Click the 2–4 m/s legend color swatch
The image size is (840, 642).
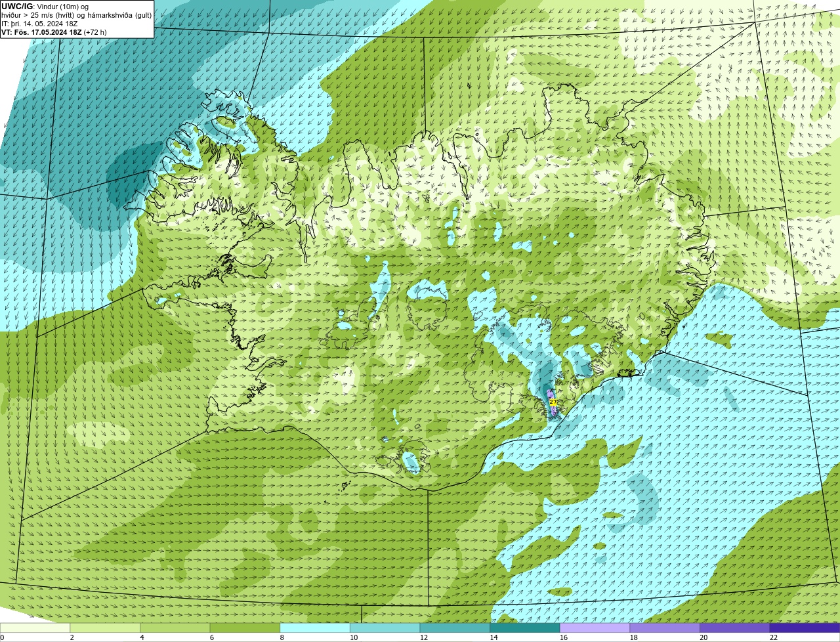[x=105, y=628]
